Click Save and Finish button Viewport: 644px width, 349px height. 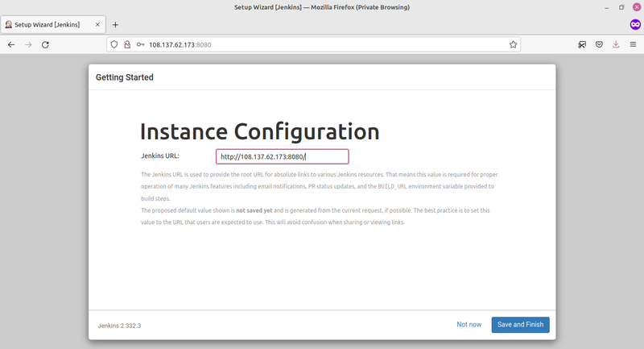point(520,325)
